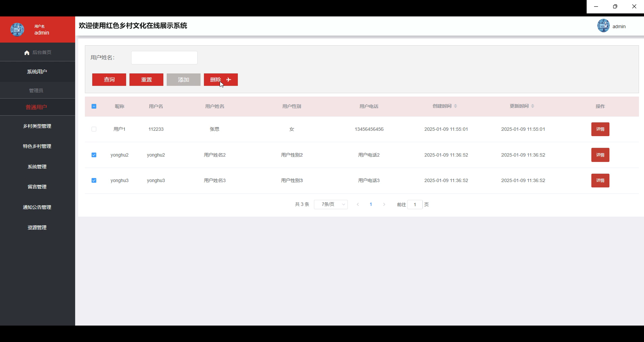This screenshot has width=644, height=342.
Task: Click cell 用户电话3
Action: [x=369, y=180]
